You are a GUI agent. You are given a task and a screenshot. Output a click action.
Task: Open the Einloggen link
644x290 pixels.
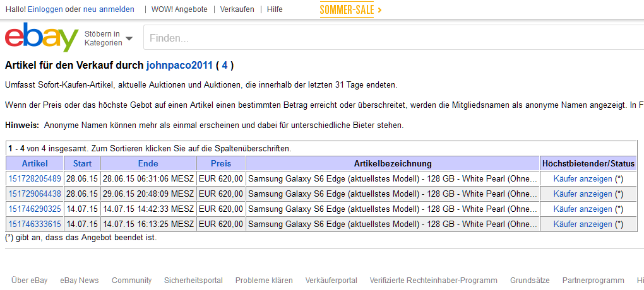tap(45, 9)
